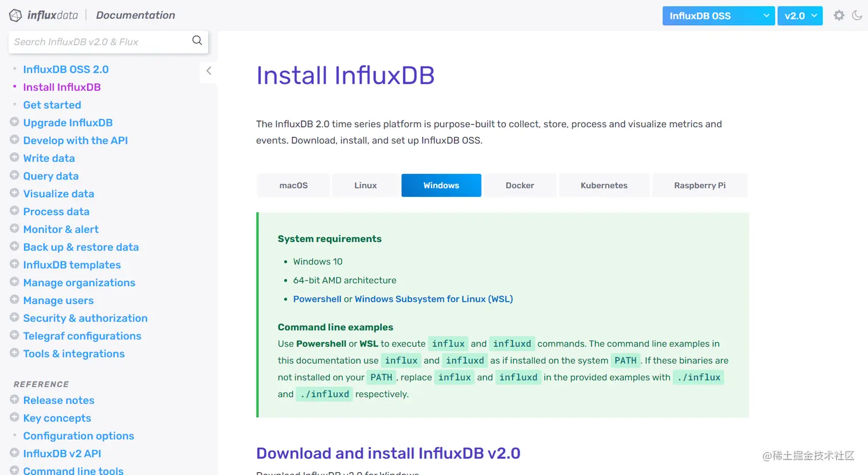The width and height of the screenshot is (868, 475).
Task: Expand Write data plus icon
Action: click(14, 157)
